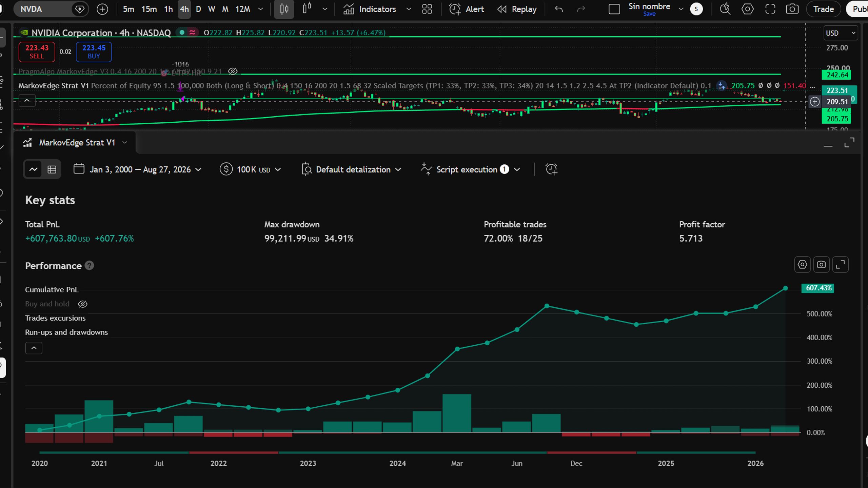Open chart settings hexagon icon
868x488 pixels.
point(747,9)
